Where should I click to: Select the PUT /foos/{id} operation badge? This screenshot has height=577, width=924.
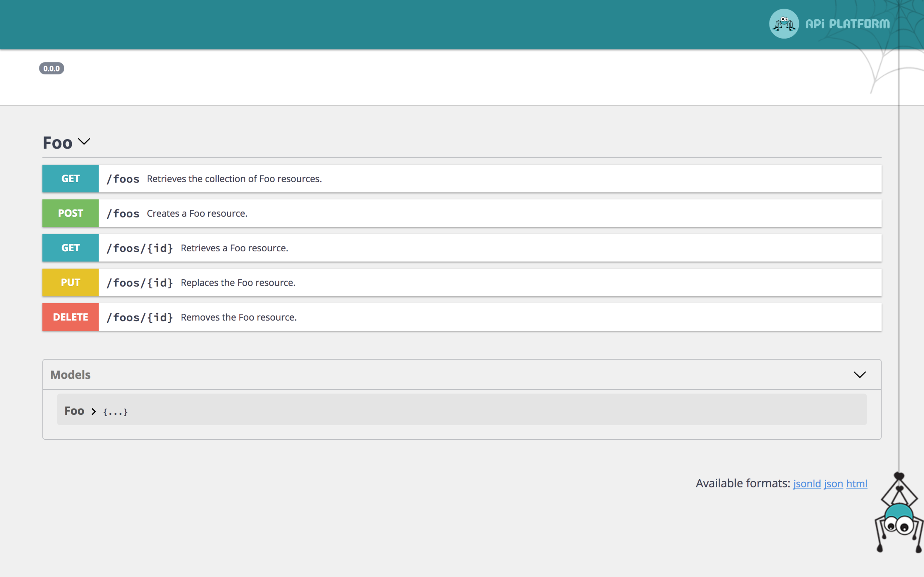click(70, 282)
